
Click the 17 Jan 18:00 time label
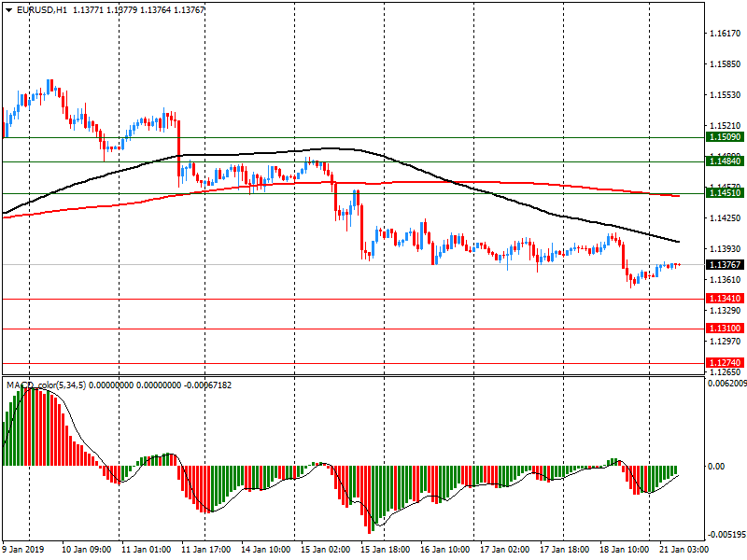tap(565, 550)
